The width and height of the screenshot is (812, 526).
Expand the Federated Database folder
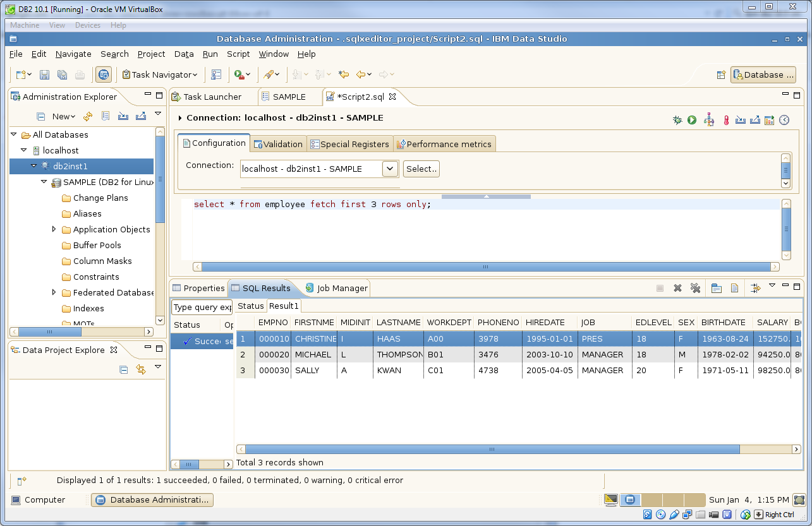point(54,292)
